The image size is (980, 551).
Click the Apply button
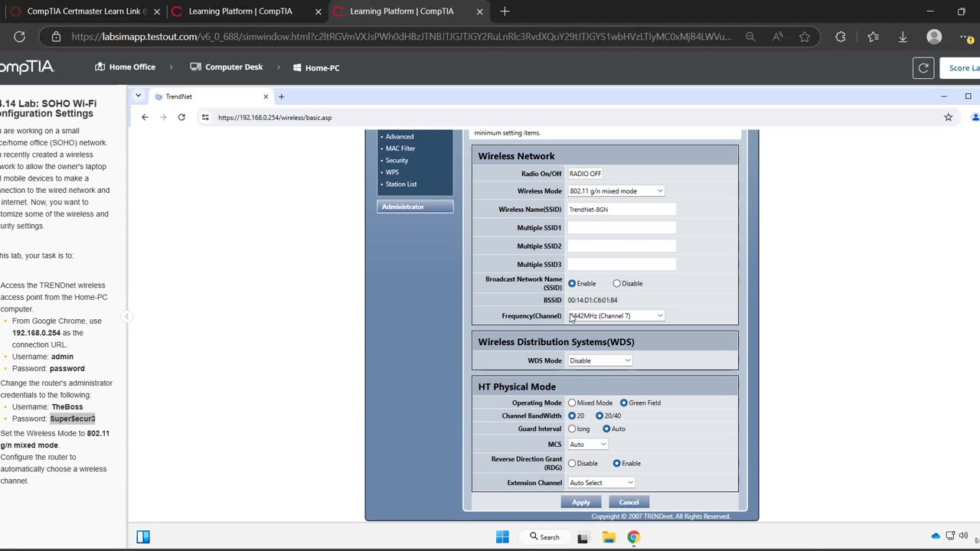581,502
